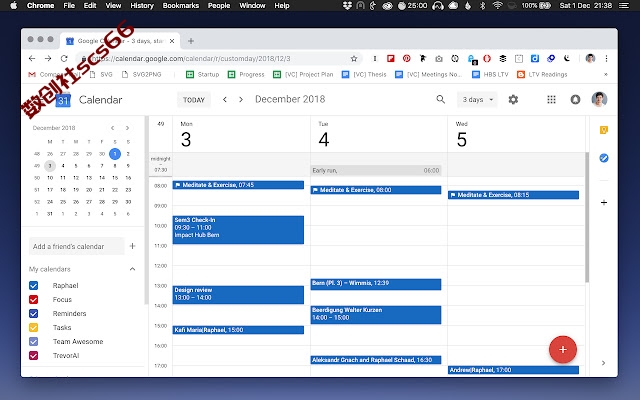Toggle Raphael calendar checkbox
The image size is (640, 400).
tap(33, 285)
